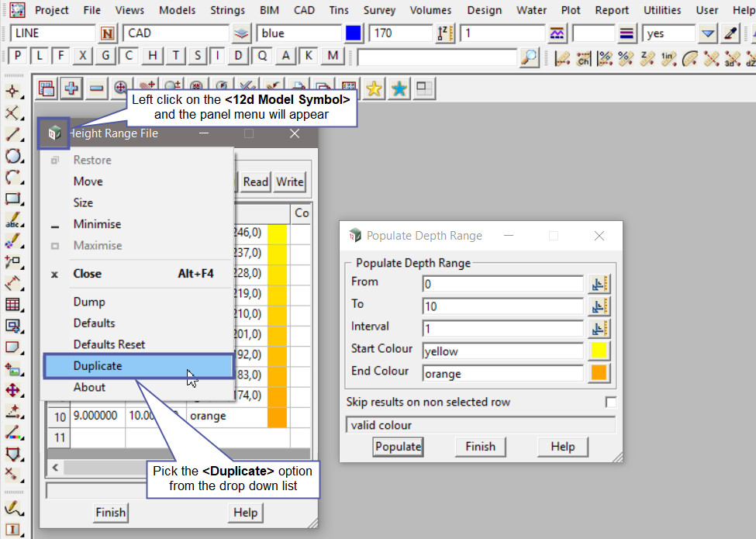
Task: Click the Populate button
Action: click(x=398, y=447)
